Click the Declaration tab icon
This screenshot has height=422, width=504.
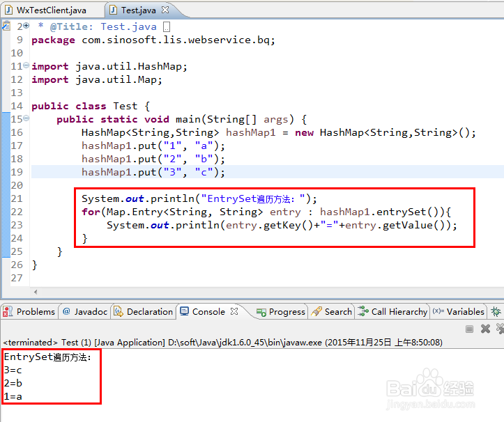(119, 311)
